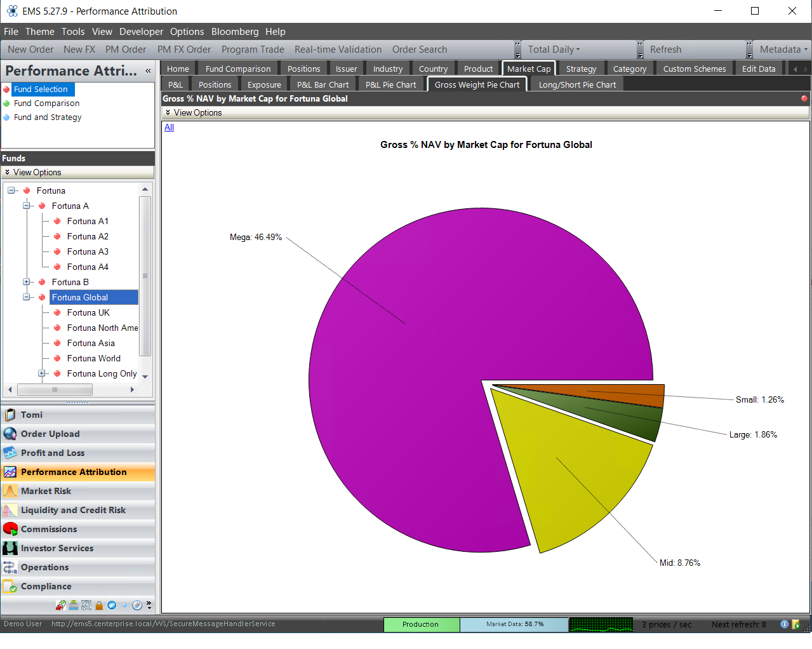
Task: Click the Compliance icon in sidebar
Action: pyautogui.click(x=10, y=586)
